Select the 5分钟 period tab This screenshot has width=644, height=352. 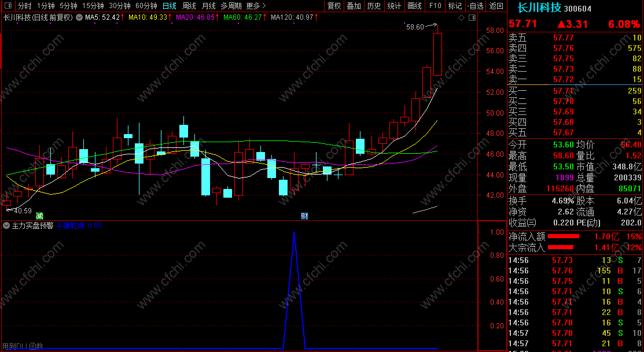[68, 6]
